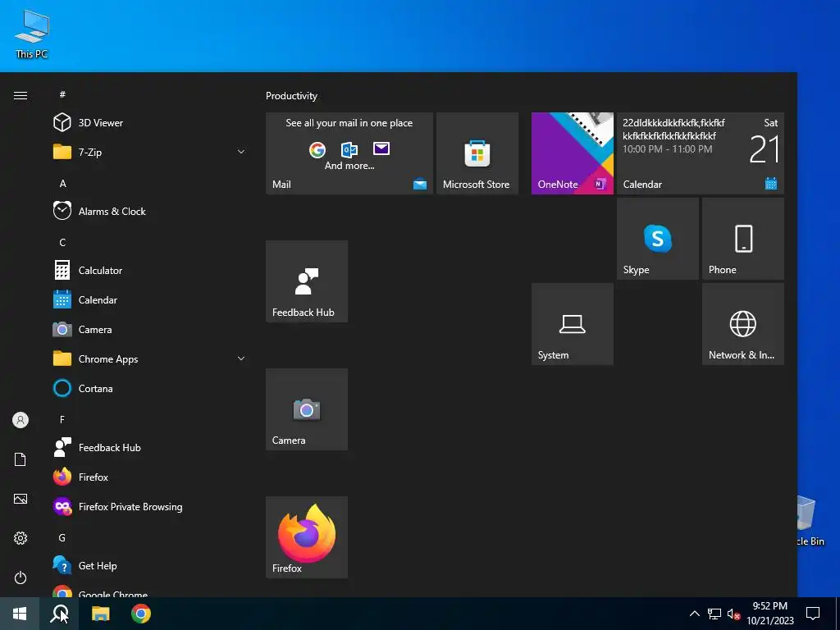This screenshot has width=840, height=630.
Task: Launch Firefox from the app list
Action: [150, 477]
